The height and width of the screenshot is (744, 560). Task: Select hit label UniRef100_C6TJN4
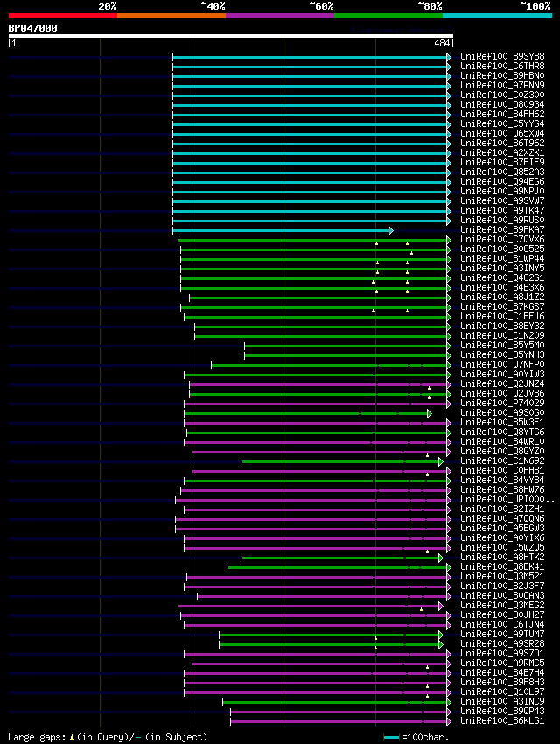click(x=502, y=624)
